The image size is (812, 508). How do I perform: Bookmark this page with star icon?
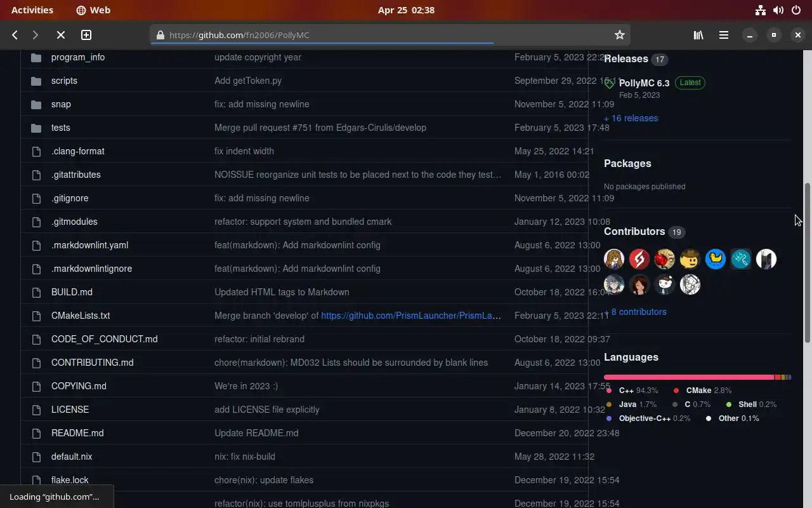(x=620, y=35)
